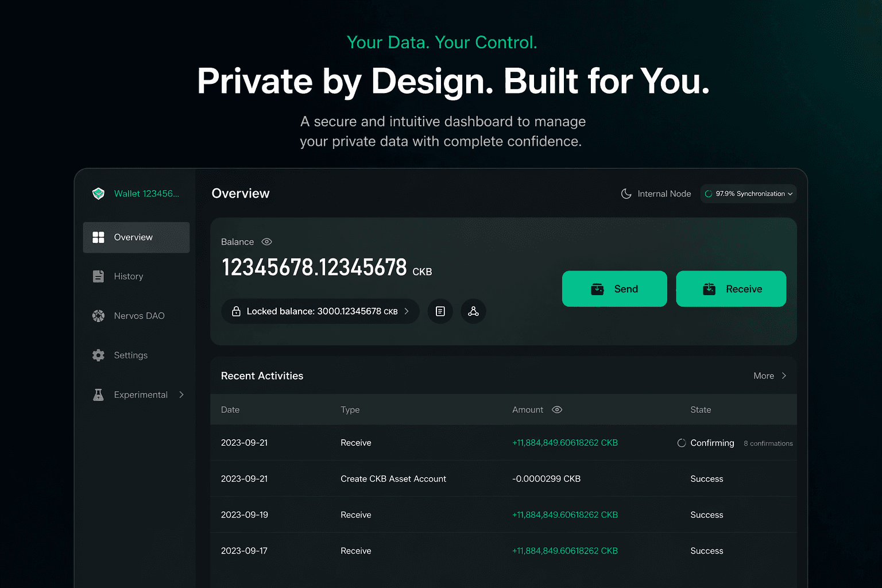Viewport: 882px width, 588px height.
Task: Click the Confirming state text
Action: click(x=712, y=443)
